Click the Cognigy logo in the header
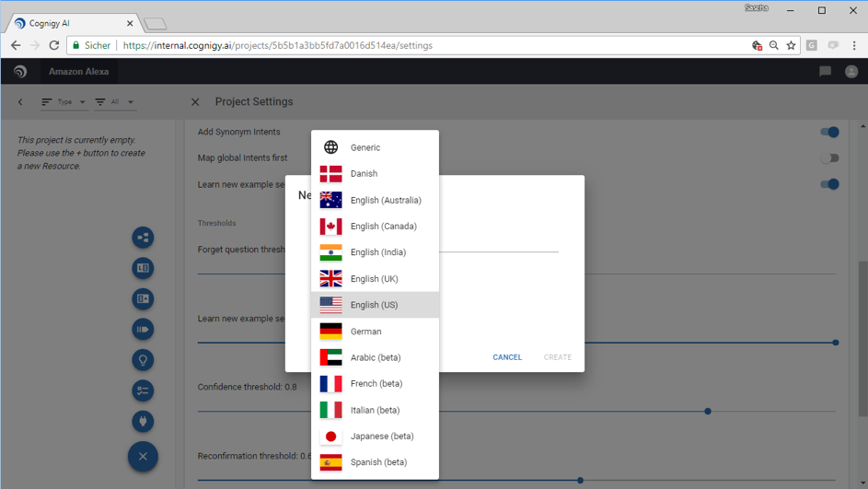Image resolution: width=868 pixels, height=489 pixels. click(20, 72)
